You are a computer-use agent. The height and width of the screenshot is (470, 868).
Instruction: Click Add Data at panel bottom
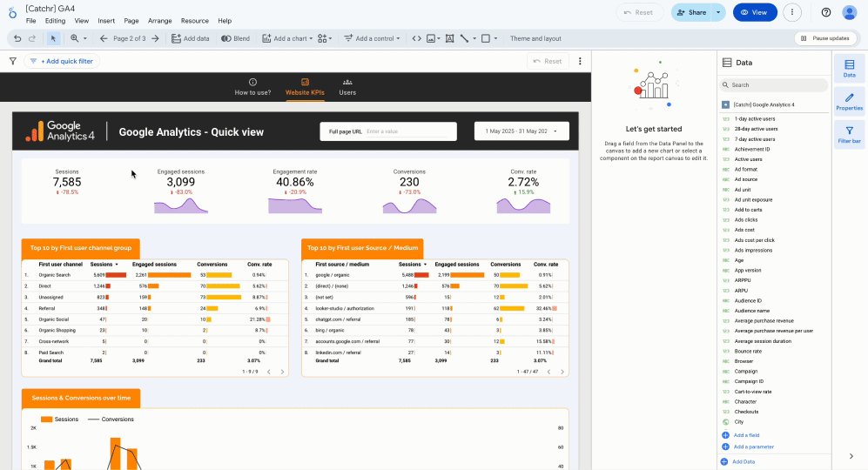[738, 461]
